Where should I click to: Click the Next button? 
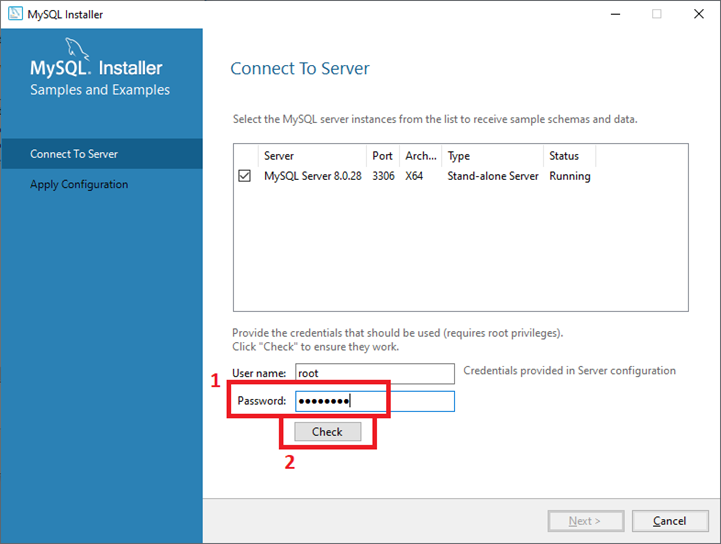[585, 521]
